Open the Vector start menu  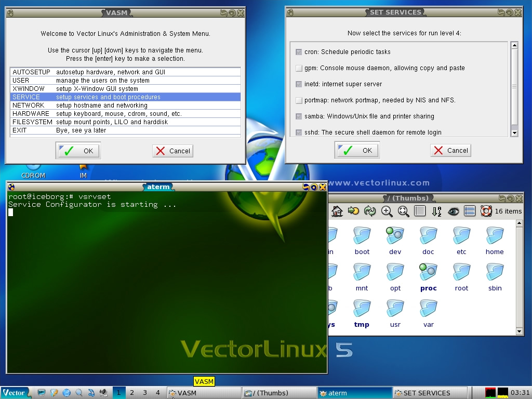(15, 393)
